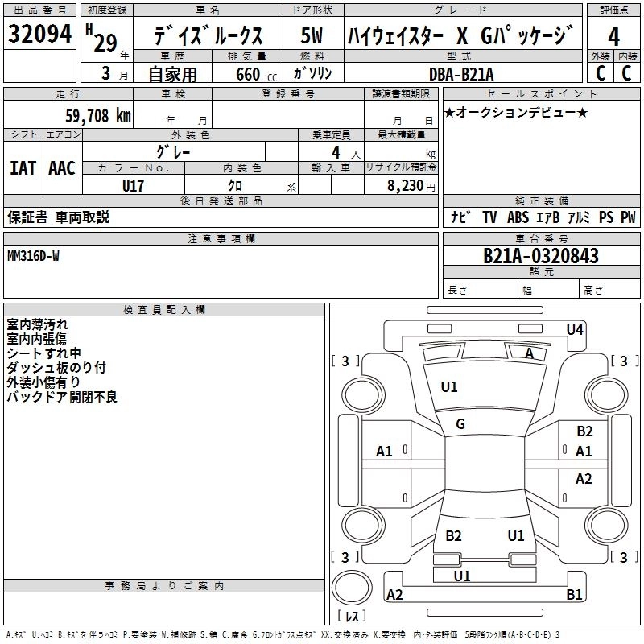The image size is (644, 644).
Task: Click chassis number B21A-0320843
Action: 540,256
